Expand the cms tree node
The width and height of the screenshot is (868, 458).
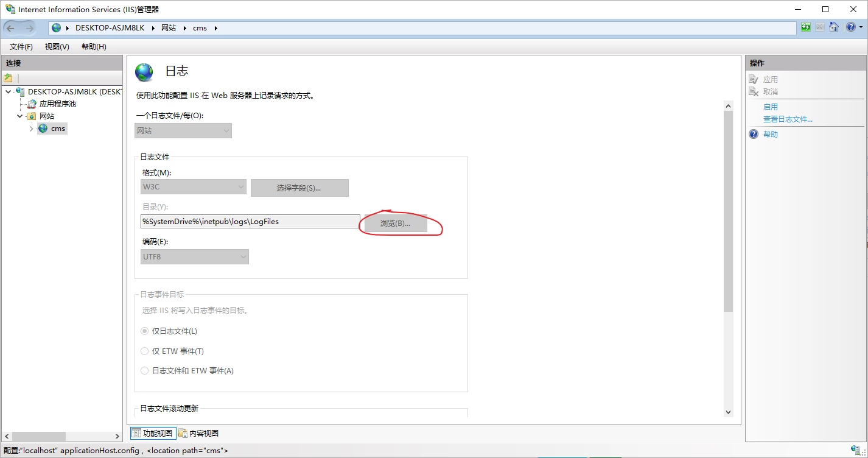coord(31,129)
